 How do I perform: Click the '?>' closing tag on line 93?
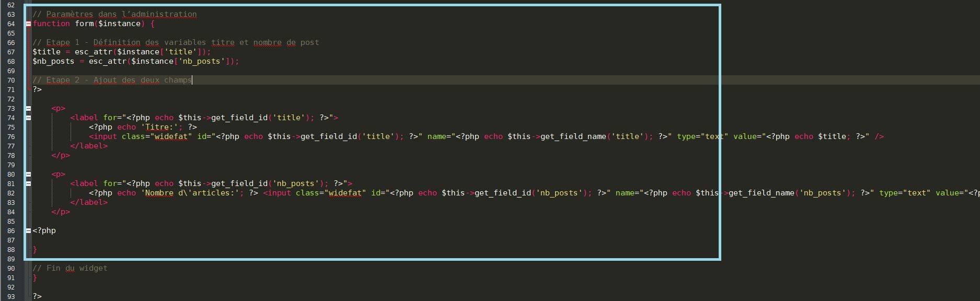coord(37,296)
